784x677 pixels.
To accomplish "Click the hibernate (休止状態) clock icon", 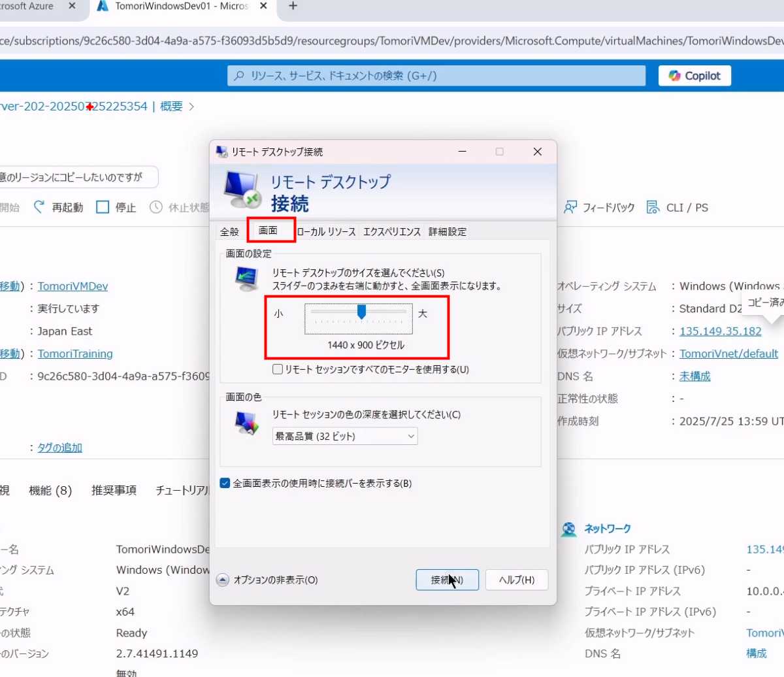I will 156,207.
